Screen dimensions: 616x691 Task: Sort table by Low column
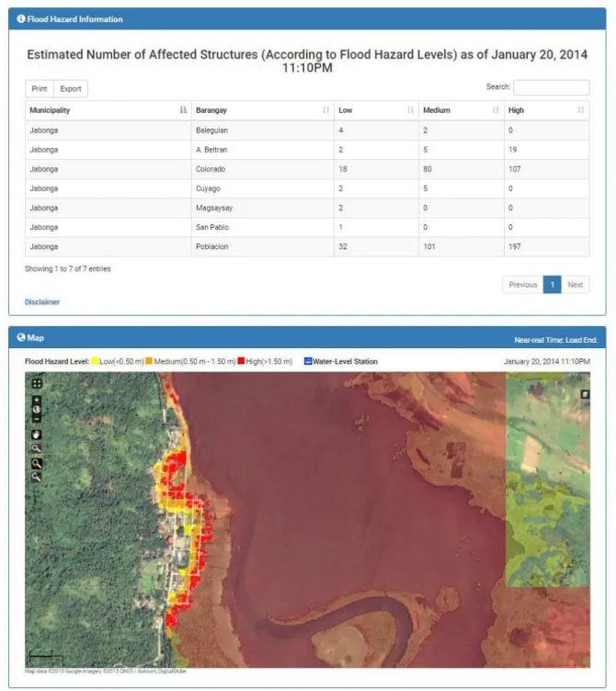coord(376,110)
